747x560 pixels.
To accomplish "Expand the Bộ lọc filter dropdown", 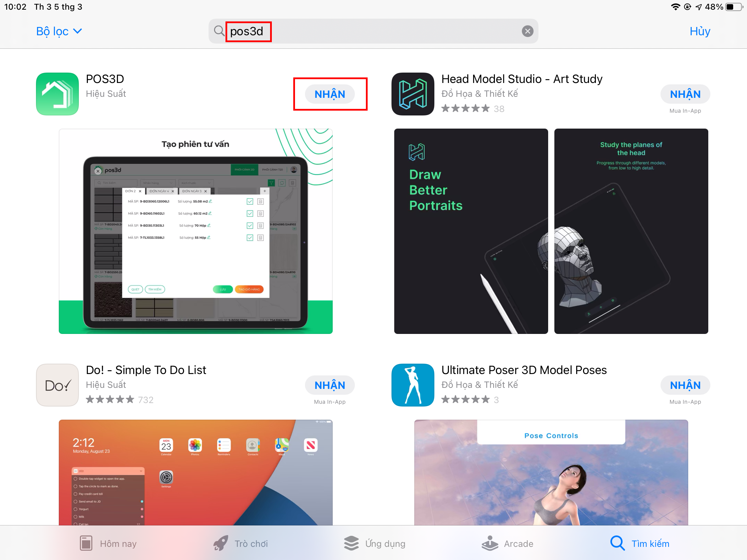I will click(59, 31).
